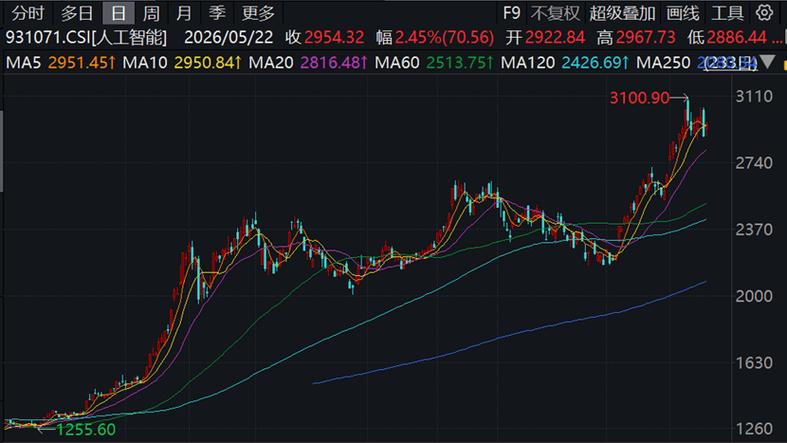Switch to the 周 weekly period
787x443 pixels.
[x=151, y=13]
